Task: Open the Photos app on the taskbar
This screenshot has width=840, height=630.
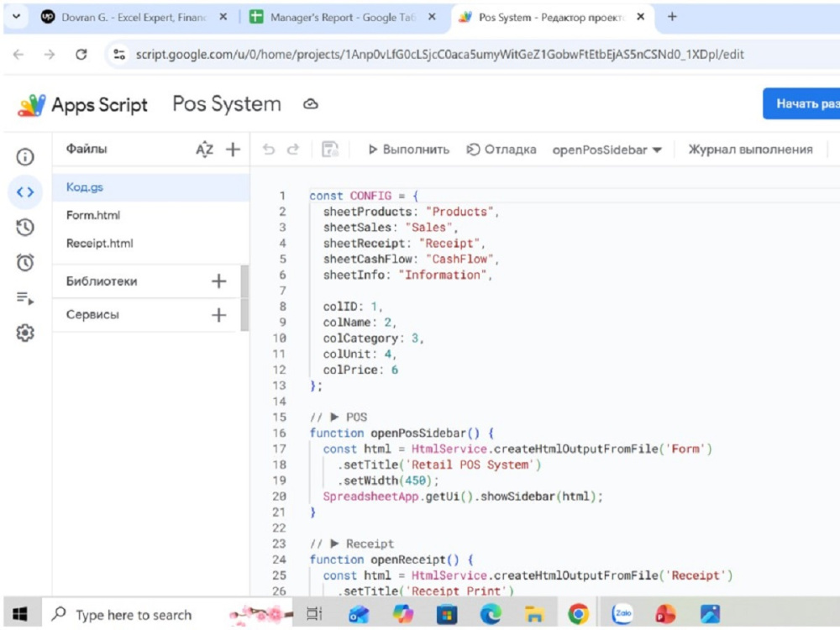Action: click(x=710, y=614)
